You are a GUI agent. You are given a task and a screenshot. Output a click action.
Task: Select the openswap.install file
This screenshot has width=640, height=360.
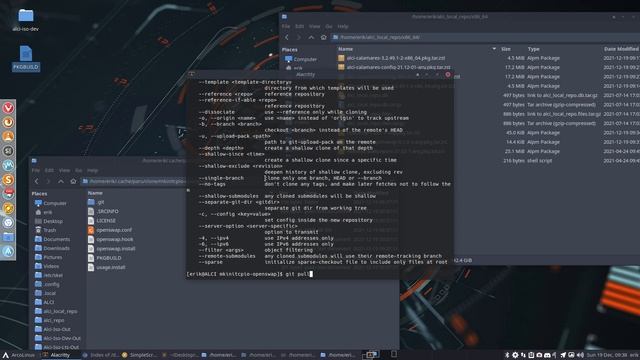click(111, 249)
